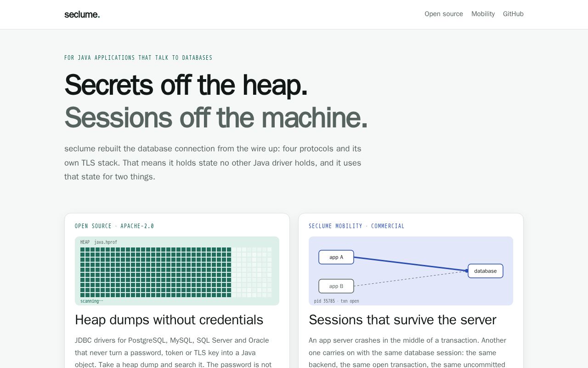Click the Sessions that survive the server heading
This screenshot has width=588, height=368.
pos(402,320)
